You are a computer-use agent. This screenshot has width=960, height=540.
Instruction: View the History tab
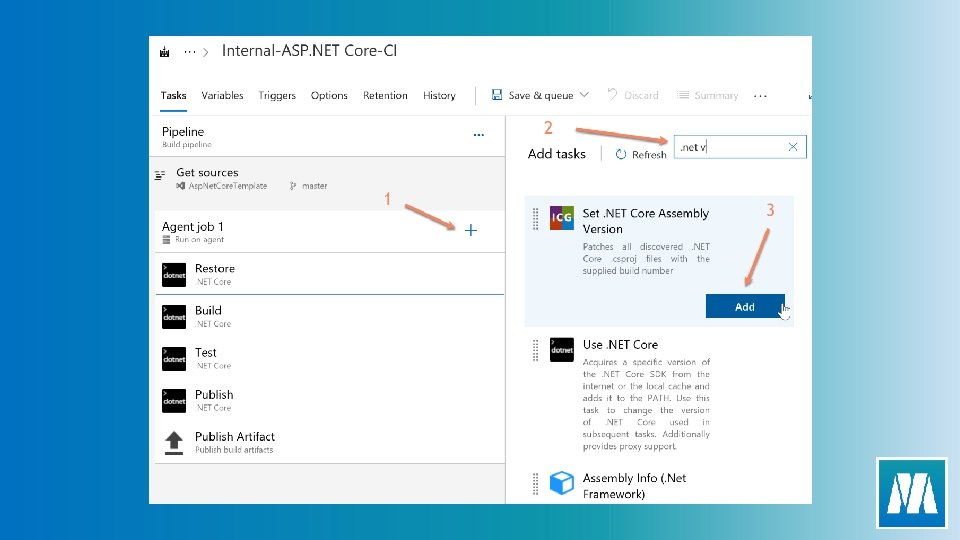coord(439,96)
